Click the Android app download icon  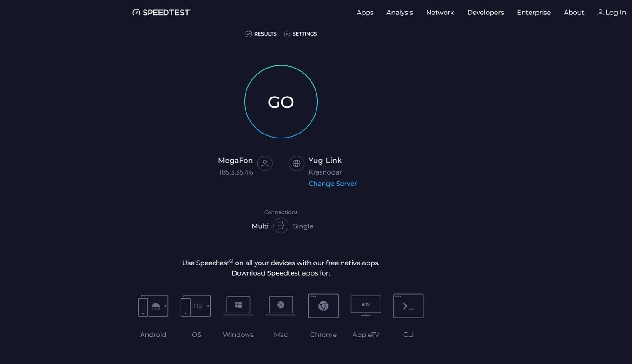pyautogui.click(x=153, y=306)
